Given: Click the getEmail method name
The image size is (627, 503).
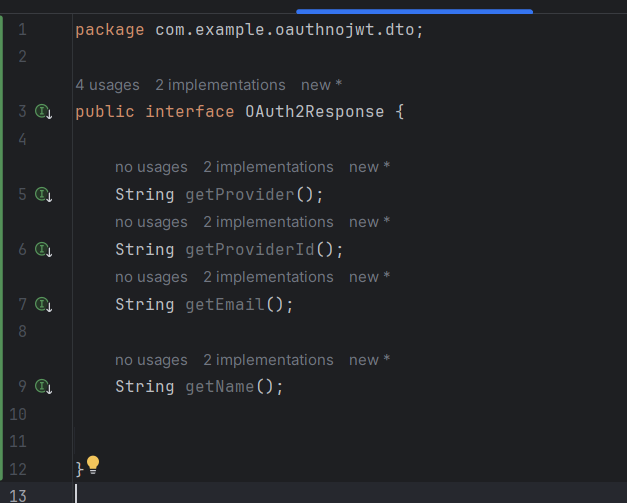Looking at the screenshot, I should (225, 305).
